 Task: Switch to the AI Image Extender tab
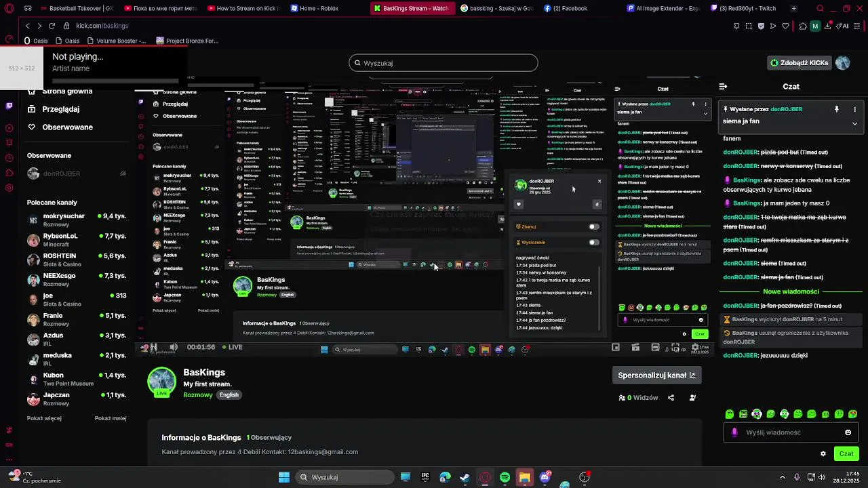pos(663,8)
